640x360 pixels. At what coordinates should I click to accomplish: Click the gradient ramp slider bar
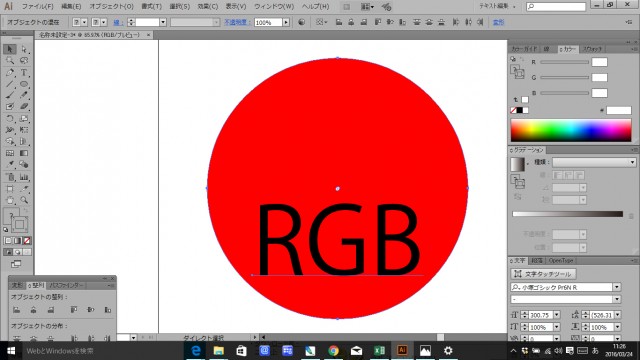[567, 214]
